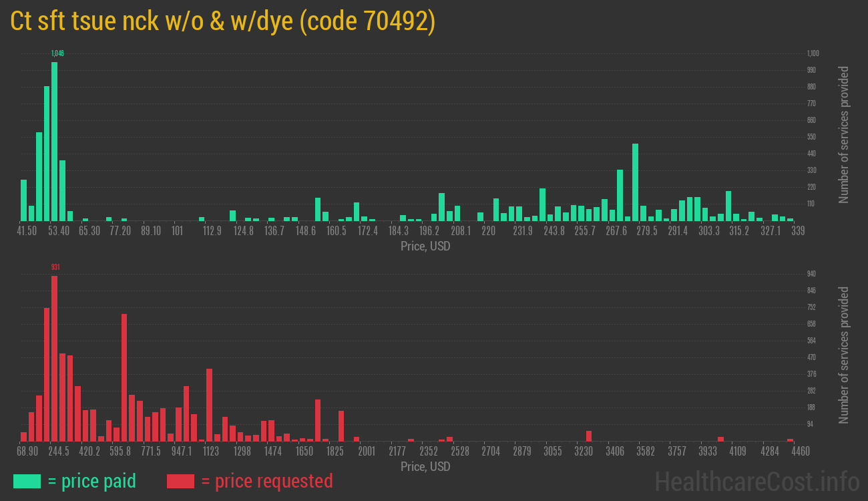Viewport: 868px width, 501px height.
Task: Open the HealthcareCost.info watermark link
Action: tap(756, 481)
